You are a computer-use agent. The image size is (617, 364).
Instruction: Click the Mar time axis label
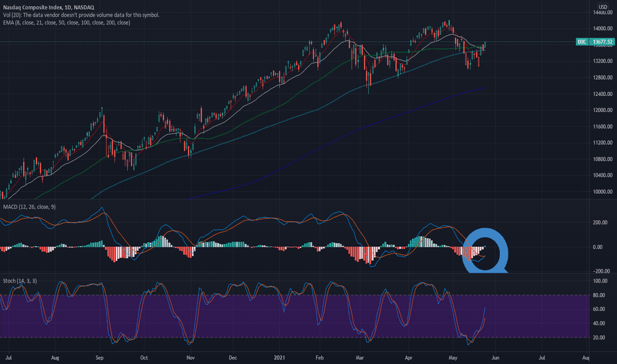(x=359, y=357)
